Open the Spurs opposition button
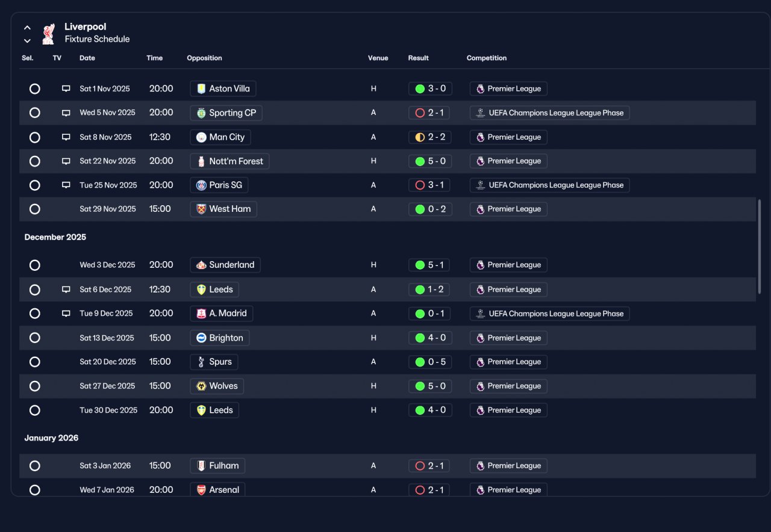The image size is (771, 532). pos(214,362)
